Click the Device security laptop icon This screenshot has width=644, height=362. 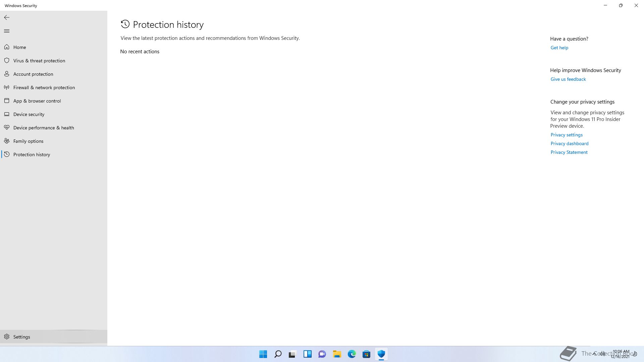click(7, 114)
